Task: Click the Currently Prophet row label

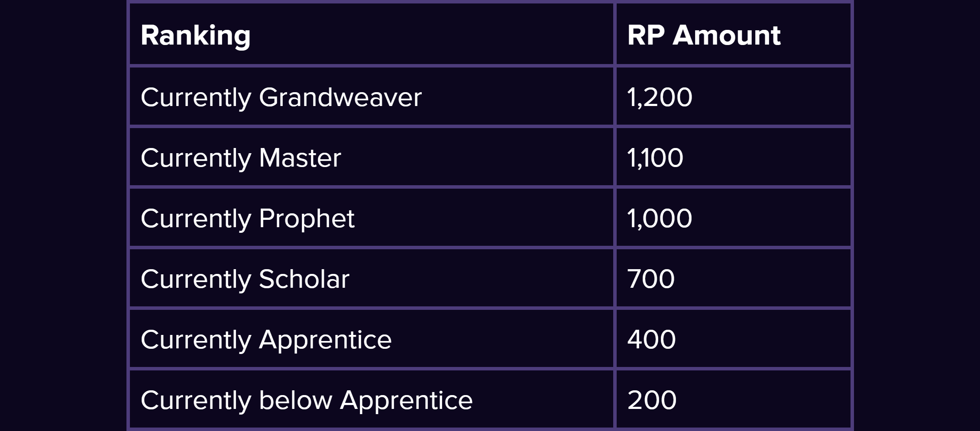Action: (x=248, y=219)
